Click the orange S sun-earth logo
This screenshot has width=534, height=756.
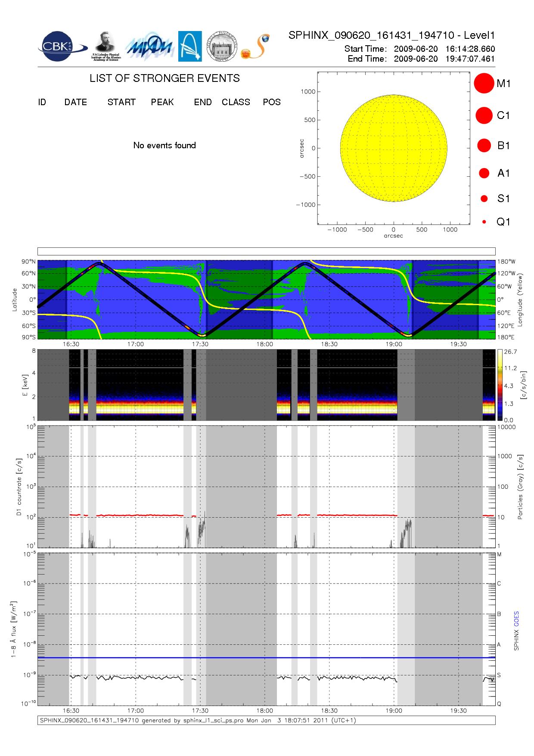[x=255, y=47]
